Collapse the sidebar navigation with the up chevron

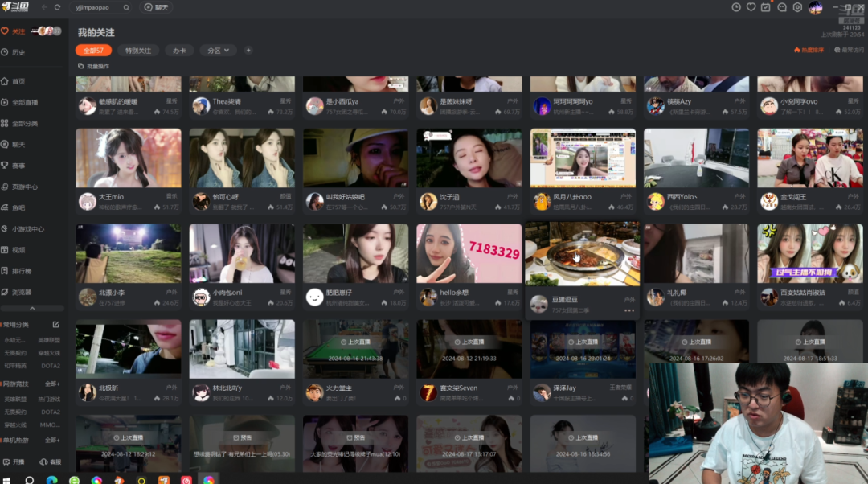[x=32, y=309]
